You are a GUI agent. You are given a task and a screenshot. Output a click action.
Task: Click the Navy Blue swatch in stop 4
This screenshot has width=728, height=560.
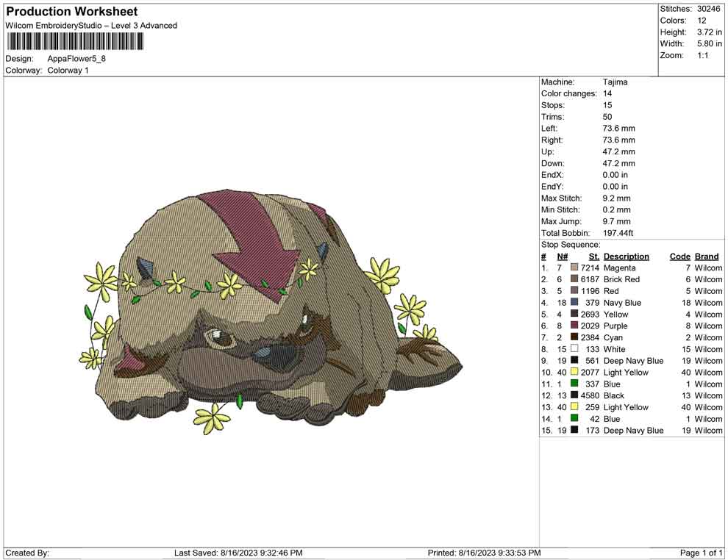(574, 302)
